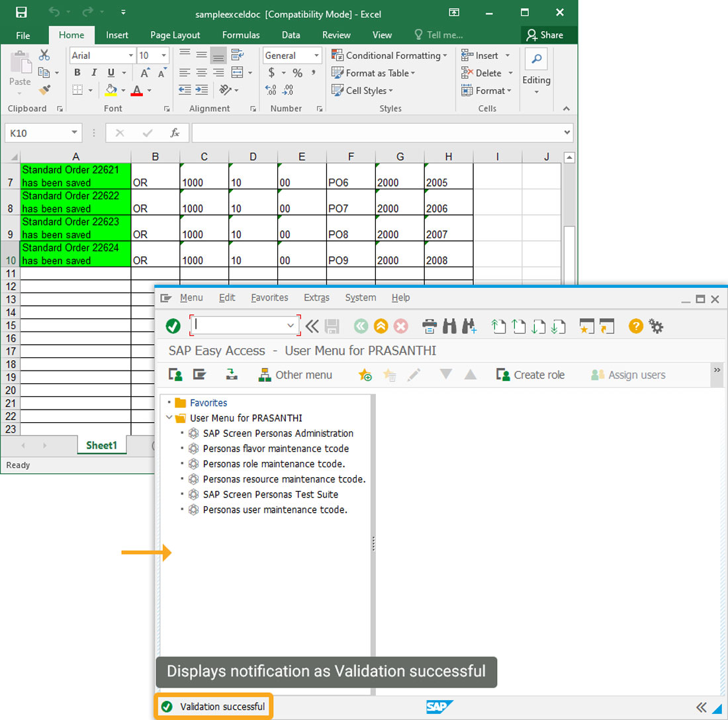
Task: Toggle Underline formatting in Excel
Action: (x=111, y=72)
